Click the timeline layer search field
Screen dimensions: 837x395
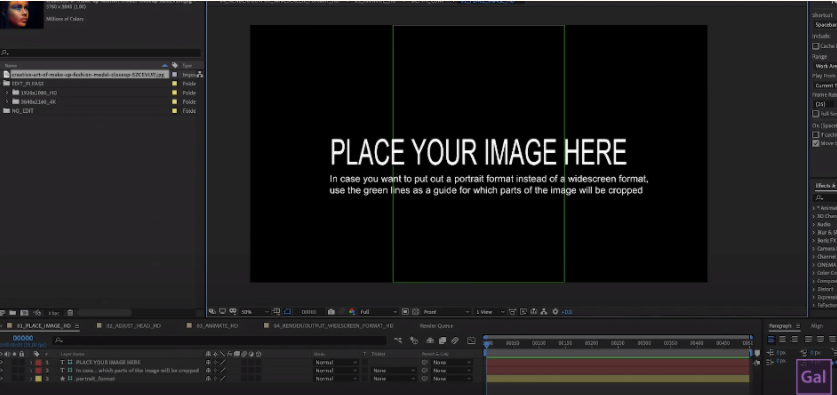[220, 340]
